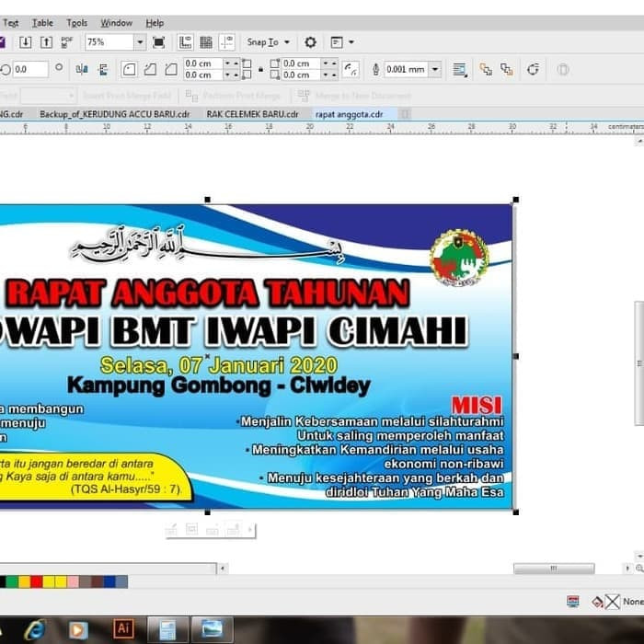
Task: Pick the red swatch in color palette
Action: tap(37, 581)
